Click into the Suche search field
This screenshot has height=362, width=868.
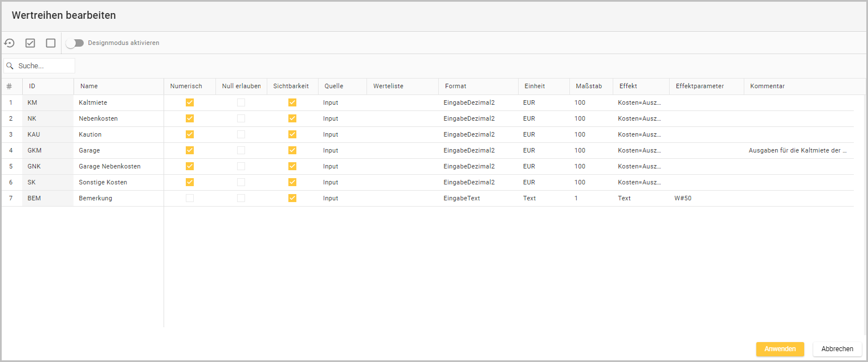click(44, 66)
